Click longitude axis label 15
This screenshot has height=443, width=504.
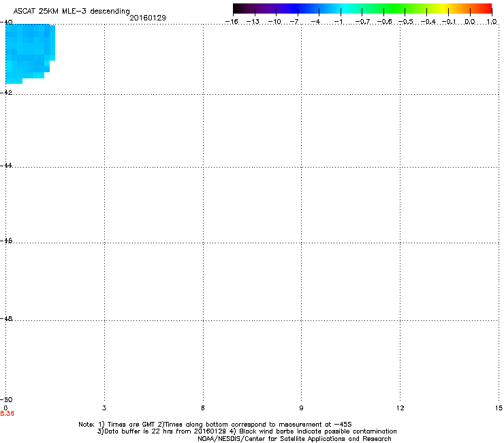pos(499,408)
